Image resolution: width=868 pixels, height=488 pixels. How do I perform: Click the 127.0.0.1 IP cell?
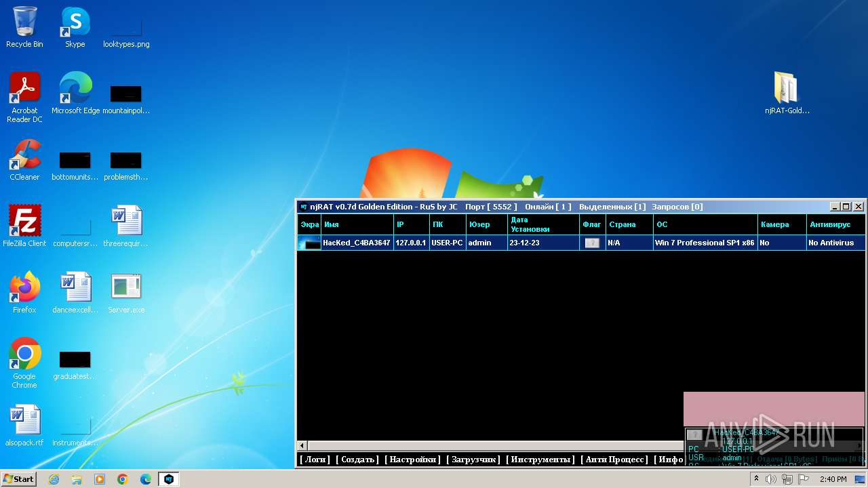tap(412, 243)
